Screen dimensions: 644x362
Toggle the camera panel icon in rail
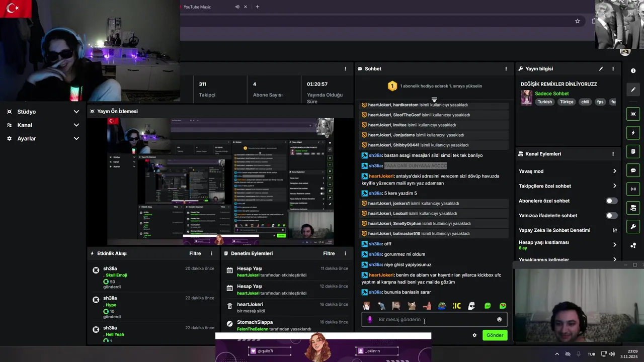pyautogui.click(x=633, y=208)
